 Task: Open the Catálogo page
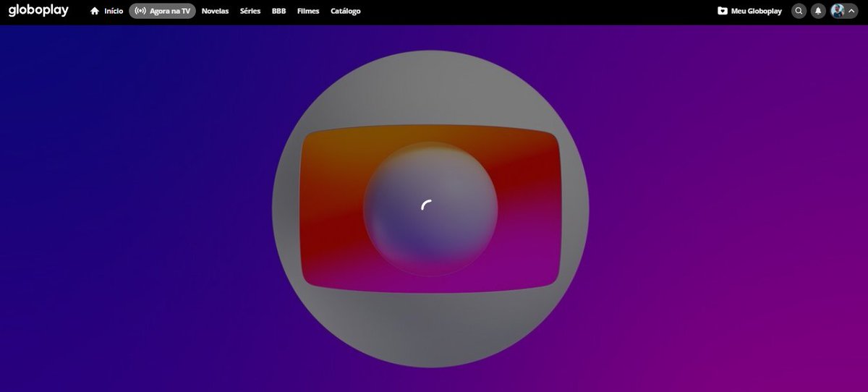[345, 11]
